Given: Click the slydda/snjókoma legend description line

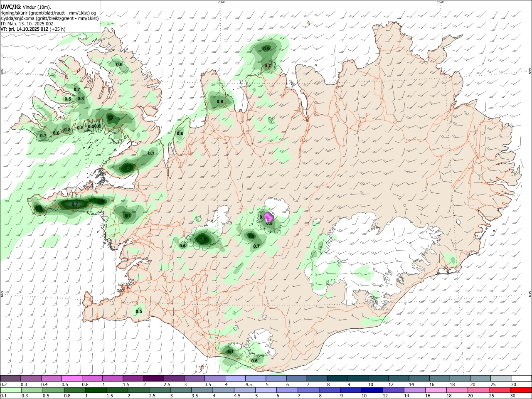Looking at the screenshot, I should [x=49, y=18].
